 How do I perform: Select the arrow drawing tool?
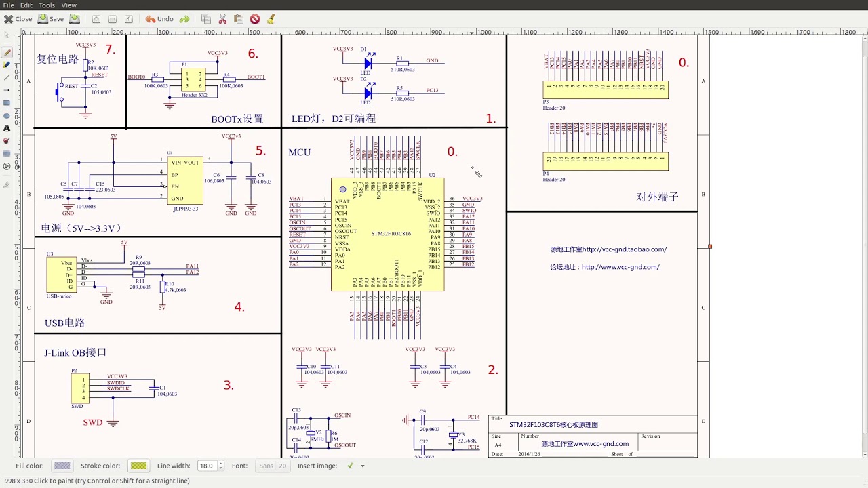tap(7, 90)
